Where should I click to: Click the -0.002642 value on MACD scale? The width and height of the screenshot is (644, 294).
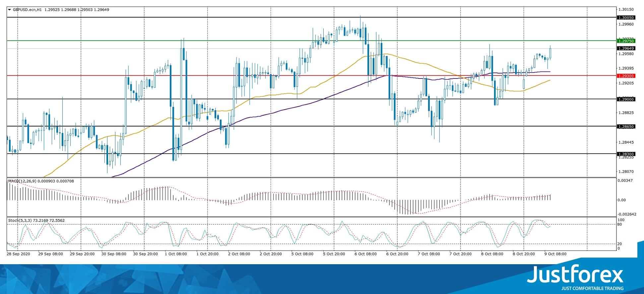626,214
